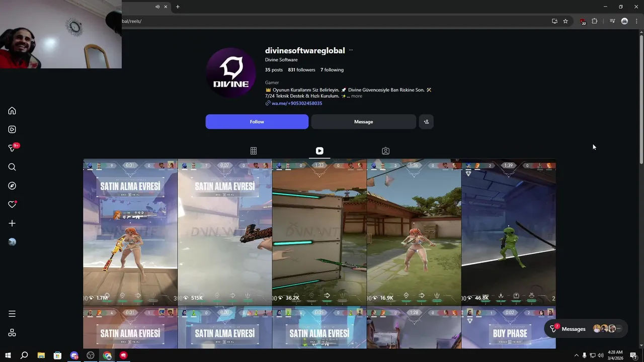Bookmark this page with the star
Image resolution: width=644 pixels, height=362 pixels.
pyautogui.click(x=566, y=21)
